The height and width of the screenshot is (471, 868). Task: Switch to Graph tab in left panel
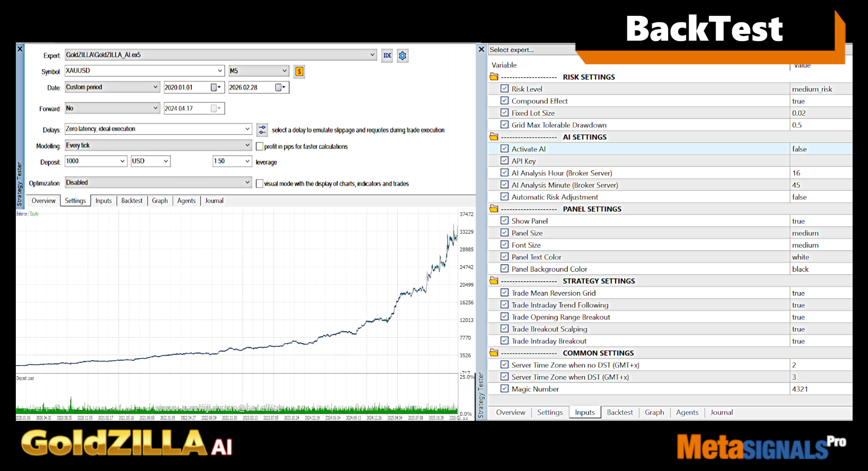[160, 201]
